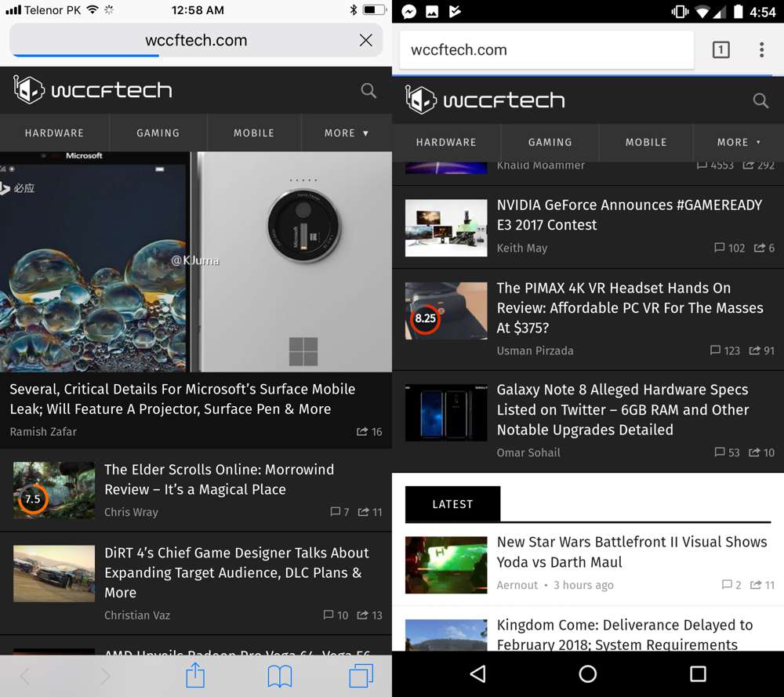The width and height of the screenshot is (784, 697).
Task: Tap Chrome address bar showing wccftech.com
Action: tap(546, 50)
